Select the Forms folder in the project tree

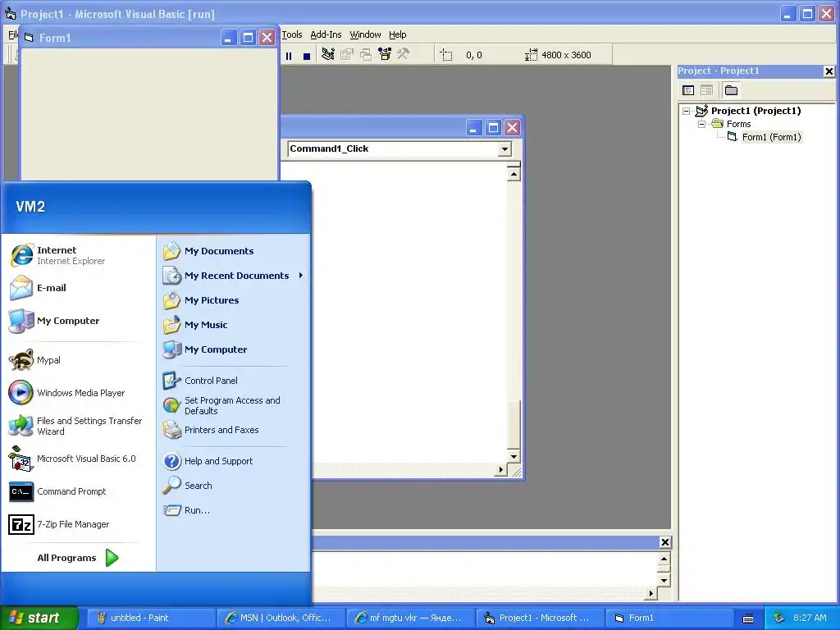click(x=738, y=125)
